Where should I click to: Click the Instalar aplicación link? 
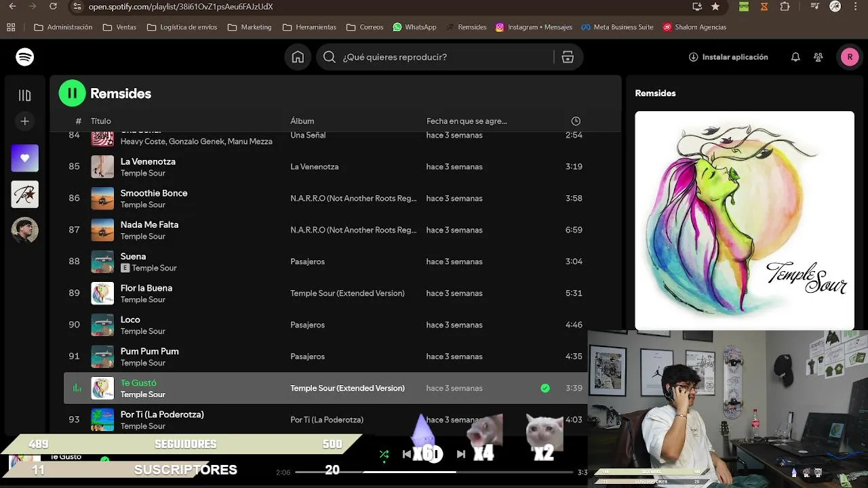pos(728,57)
